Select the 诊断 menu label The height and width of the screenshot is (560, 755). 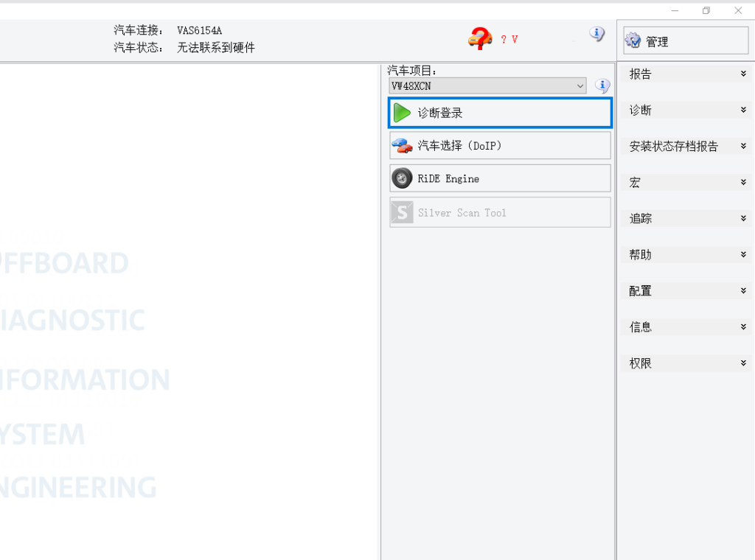tap(641, 111)
